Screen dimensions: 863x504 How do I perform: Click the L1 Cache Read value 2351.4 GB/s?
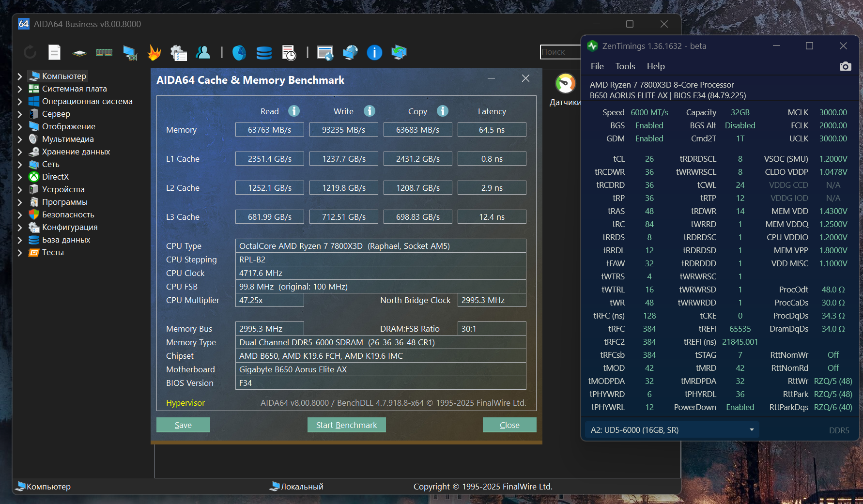click(270, 159)
